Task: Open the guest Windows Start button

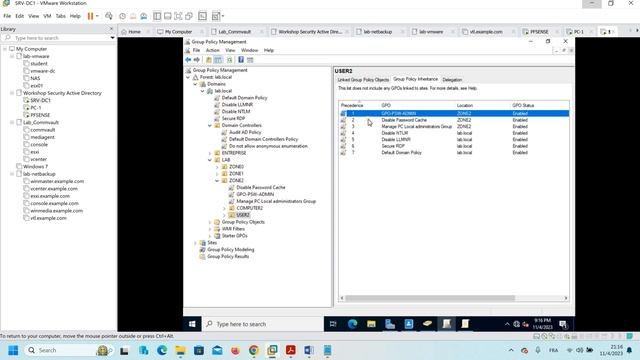Action: pos(192,324)
